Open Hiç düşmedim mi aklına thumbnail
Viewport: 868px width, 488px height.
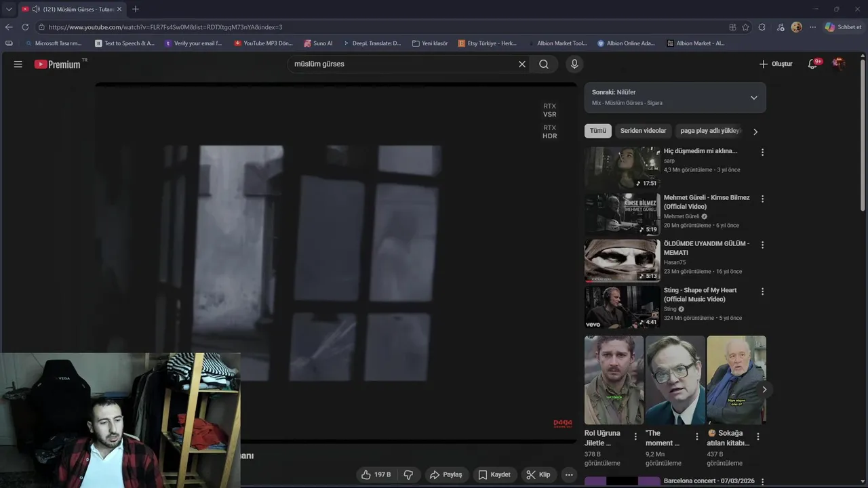click(x=622, y=167)
